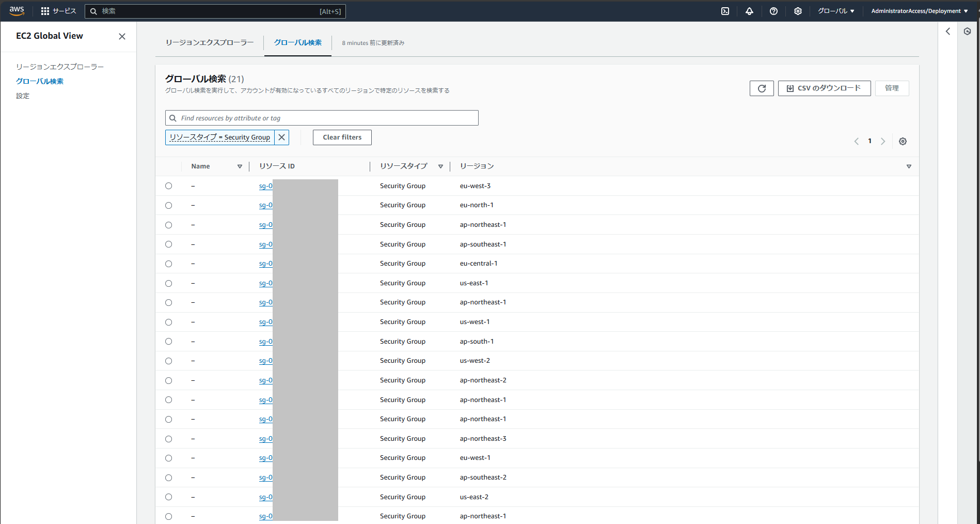
Task: Click the ap-northeast-3 region cell
Action: (x=483, y=439)
